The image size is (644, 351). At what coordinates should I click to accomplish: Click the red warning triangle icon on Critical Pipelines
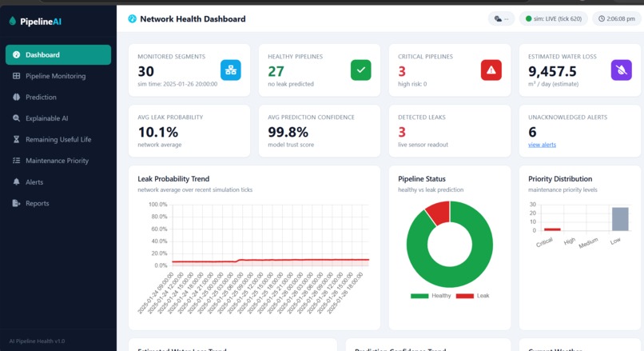(x=491, y=70)
